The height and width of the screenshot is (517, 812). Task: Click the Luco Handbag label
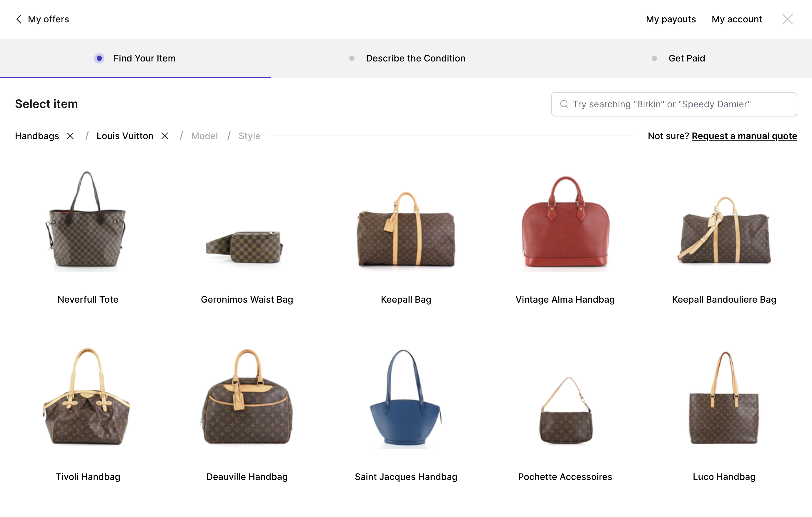(724, 476)
